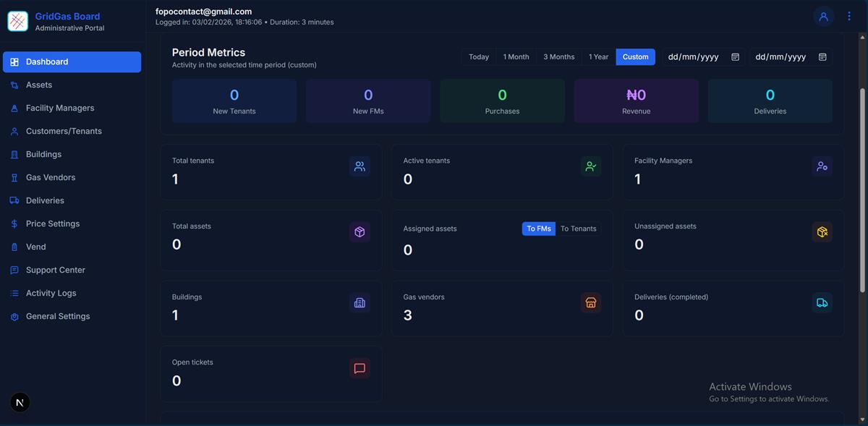Open General Settings
This screenshot has height=426, width=868.
pyautogui.click(x=72, y=317)
